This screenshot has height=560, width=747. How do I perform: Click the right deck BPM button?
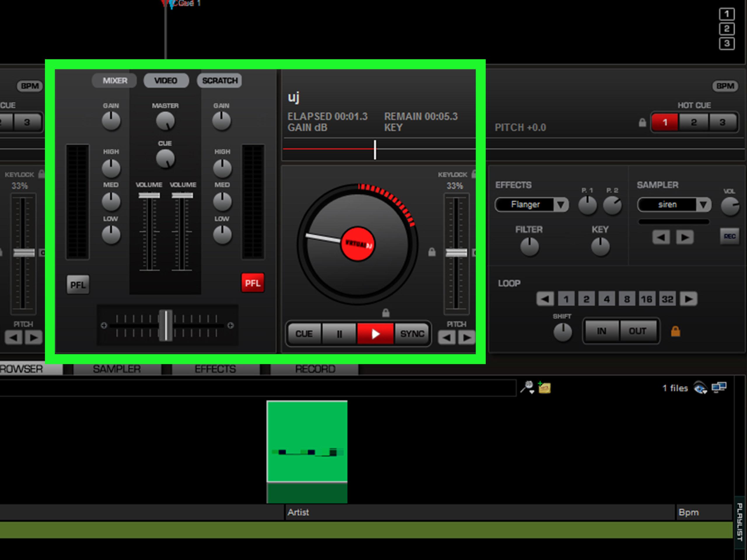[725, 86]
